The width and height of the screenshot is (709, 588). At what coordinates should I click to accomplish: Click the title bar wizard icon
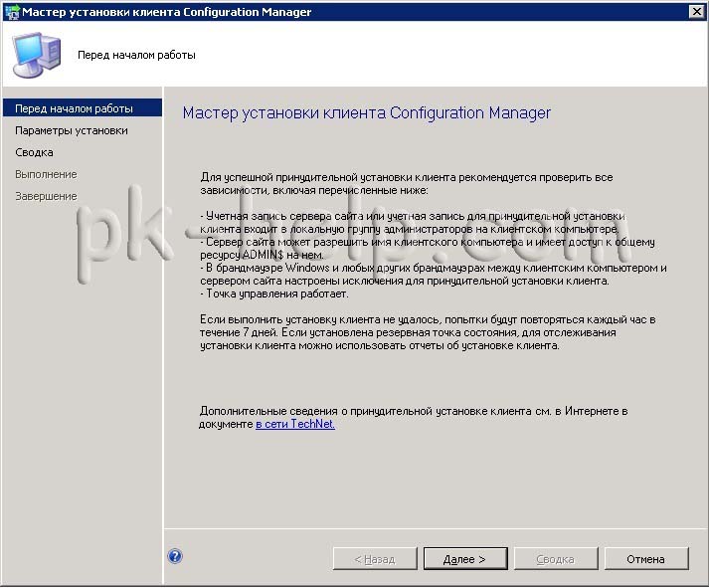11,11
